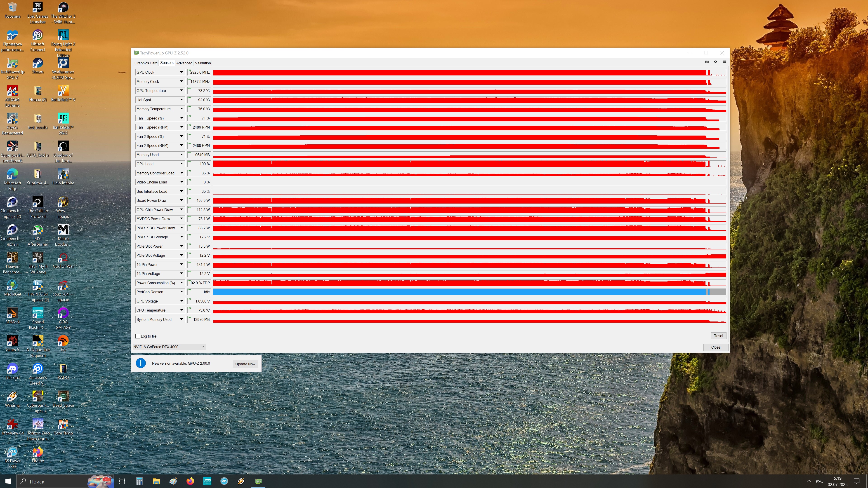Screen dimensions: 868x488
Task: Switch to the Advanced tab
Action: pos(184,63)
